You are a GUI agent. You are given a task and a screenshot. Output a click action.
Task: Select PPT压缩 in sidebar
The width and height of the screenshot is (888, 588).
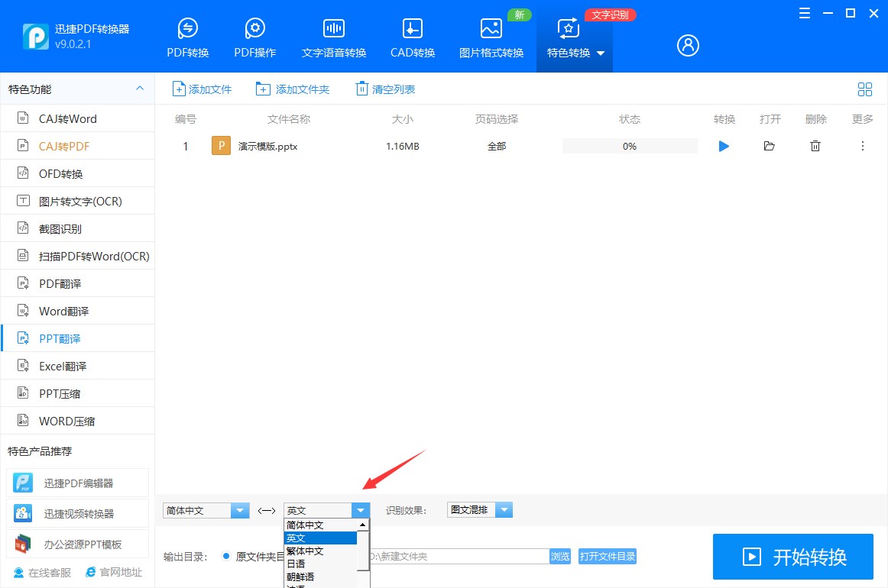(78, 393)
